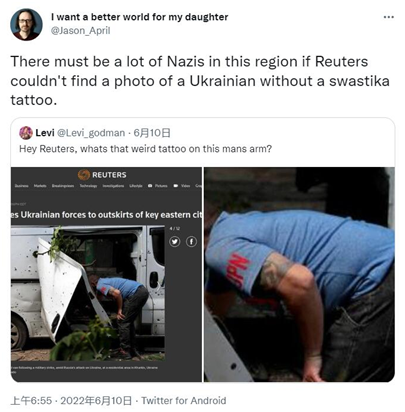The image size is (405, 412).
Task: Click Levi's display name in quoted tweet
Action: point(45,133)
